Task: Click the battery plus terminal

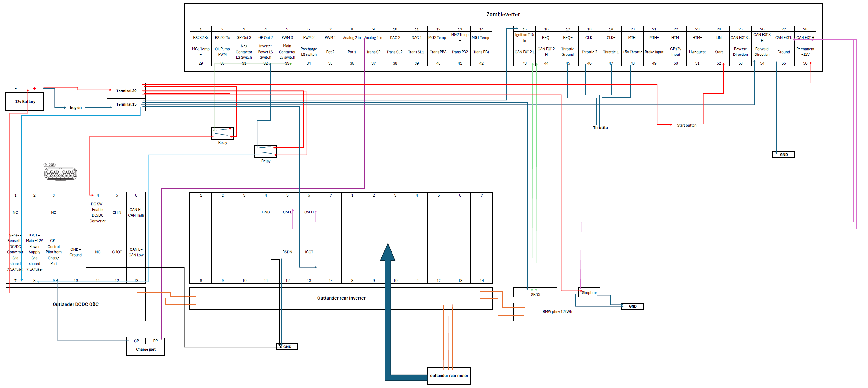Action: 34,88
